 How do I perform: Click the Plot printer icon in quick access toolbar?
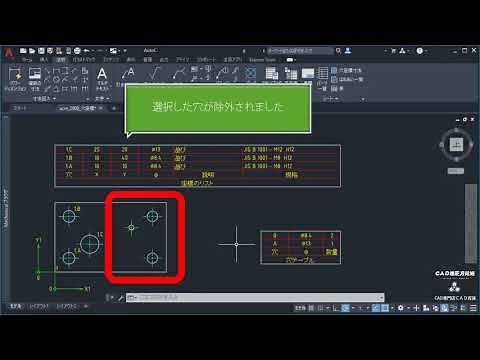pyautogui.click(x=77, y=51)
